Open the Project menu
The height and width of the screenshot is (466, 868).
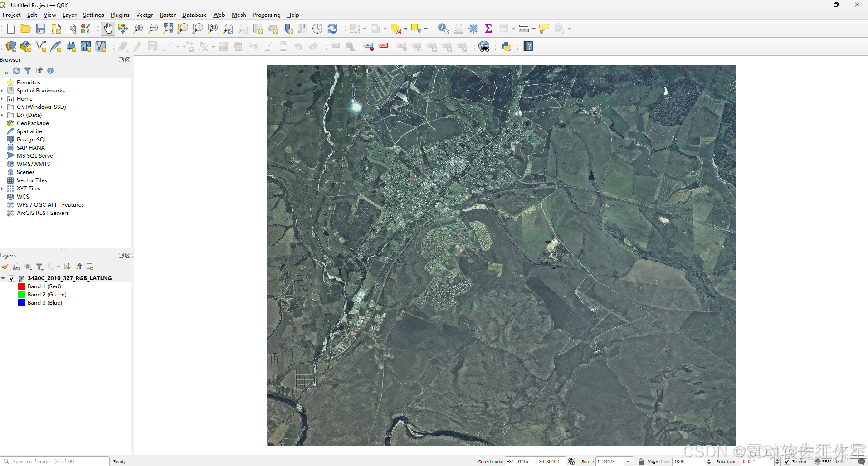(12, 15)
